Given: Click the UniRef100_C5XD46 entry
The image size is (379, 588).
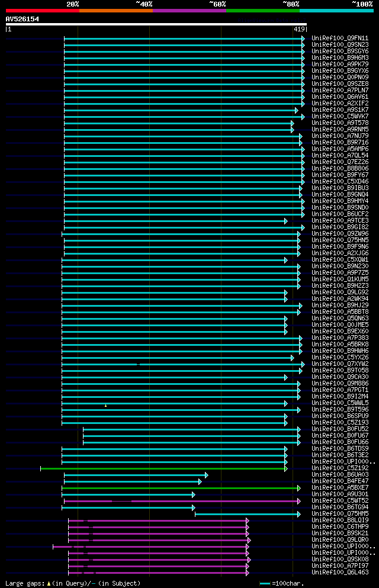Looking at the screenshot, I should (340, 182).
